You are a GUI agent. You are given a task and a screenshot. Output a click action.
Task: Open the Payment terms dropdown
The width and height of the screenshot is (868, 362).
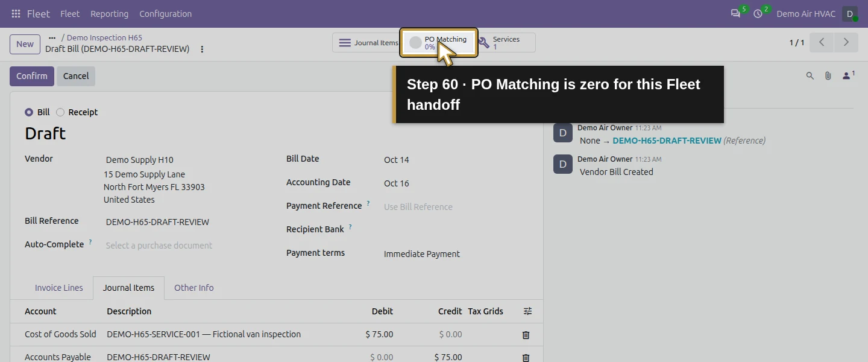(455, 254)
